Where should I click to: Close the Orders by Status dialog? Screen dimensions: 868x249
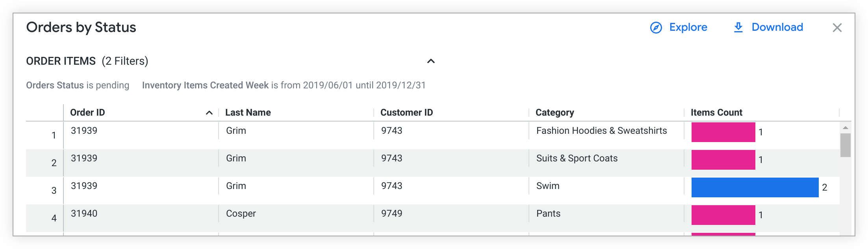click(x=837, y=28)
